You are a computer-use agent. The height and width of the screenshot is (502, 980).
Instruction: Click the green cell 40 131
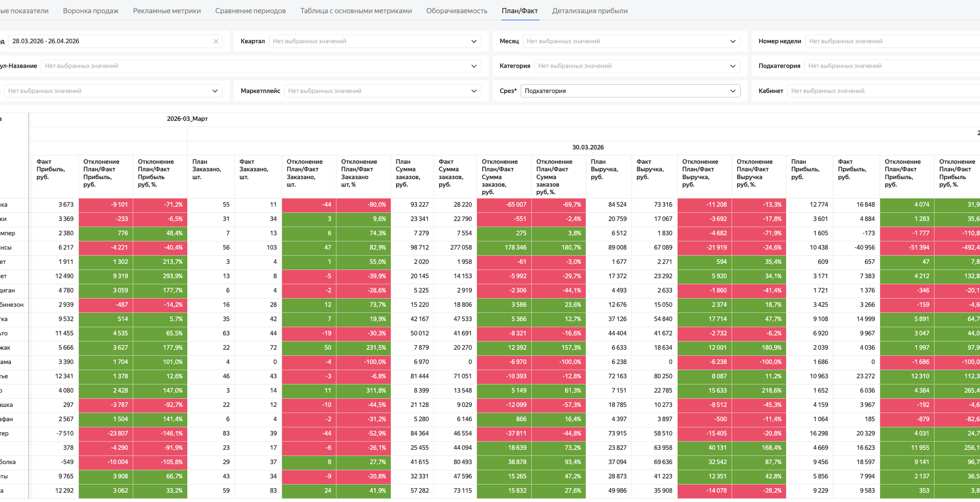[705, 448]
